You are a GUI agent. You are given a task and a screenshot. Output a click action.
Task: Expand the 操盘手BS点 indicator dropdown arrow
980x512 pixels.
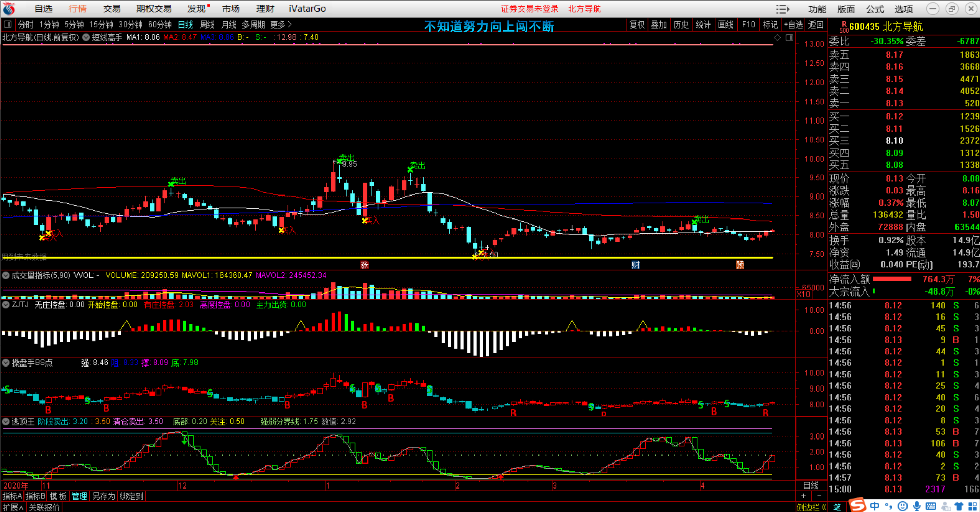[x=6, y=362]
